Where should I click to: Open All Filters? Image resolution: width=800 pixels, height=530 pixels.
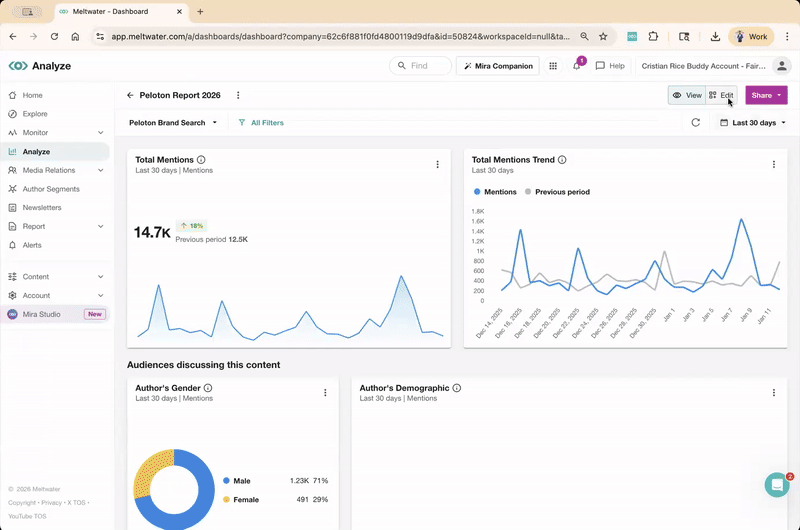261,123
